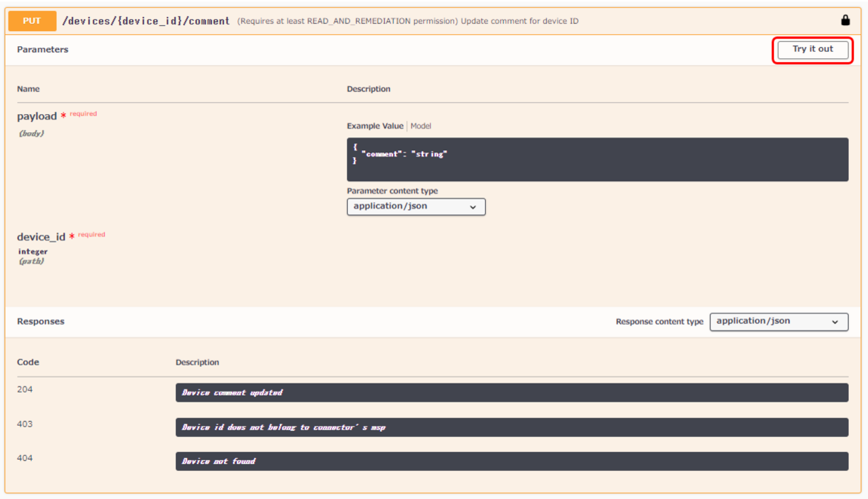This screenshot has height=499, width=868.
Task: Click the payload parameter name
Action: click(x=37, y=117)
